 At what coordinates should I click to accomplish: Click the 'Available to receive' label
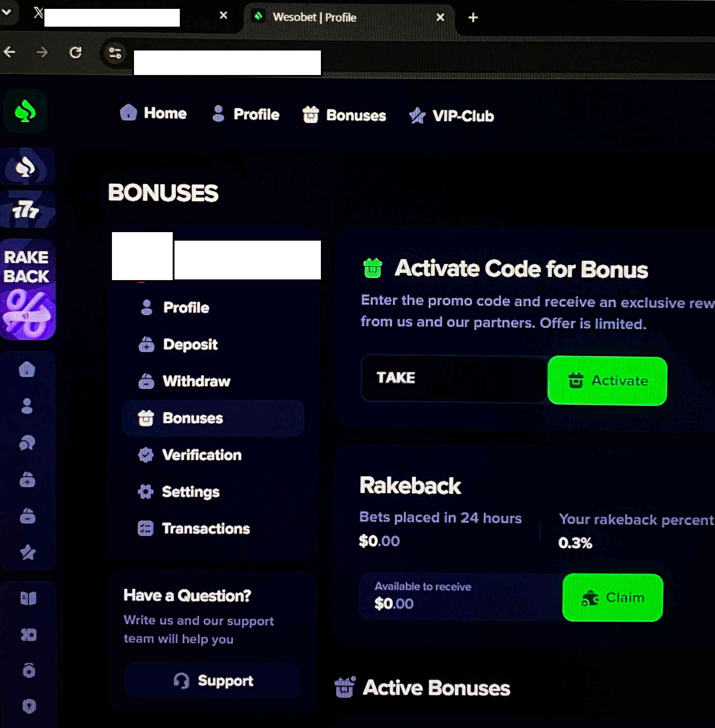[x=423, y=587]
